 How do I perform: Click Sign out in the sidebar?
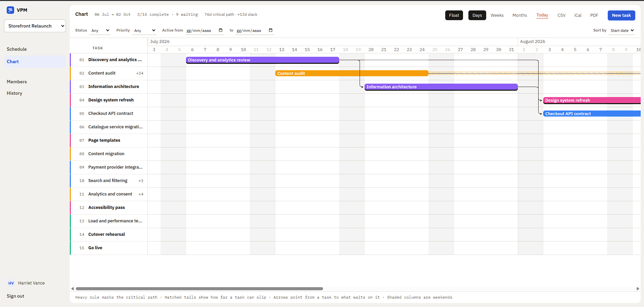pyautogui.click(x=15, y=296)
